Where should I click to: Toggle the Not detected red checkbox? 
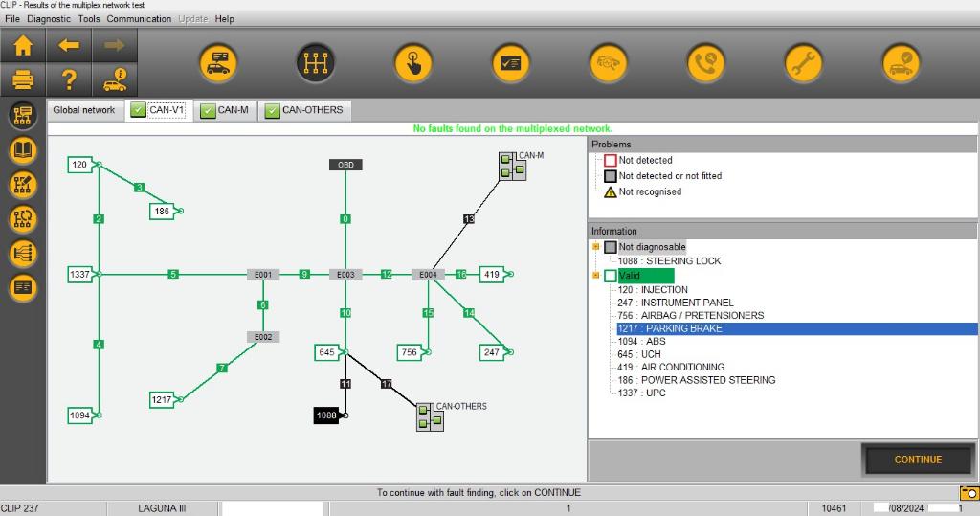(x=611, y=160)
